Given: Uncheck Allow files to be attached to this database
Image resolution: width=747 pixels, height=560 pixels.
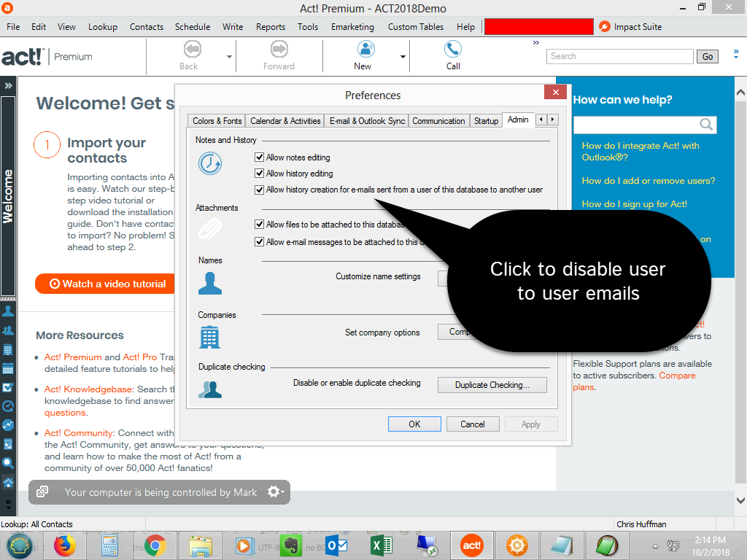Looking at the screenshot, I should pos(260,225).
